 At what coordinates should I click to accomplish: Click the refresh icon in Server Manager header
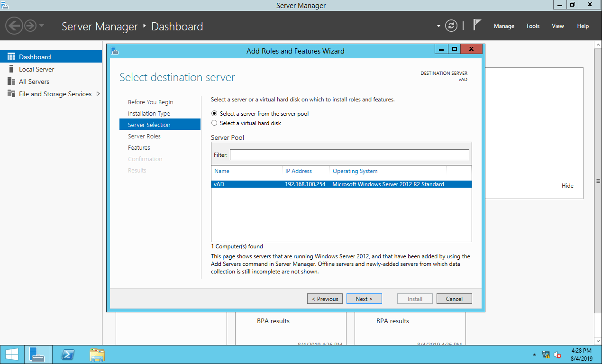(x=452, y=26)
